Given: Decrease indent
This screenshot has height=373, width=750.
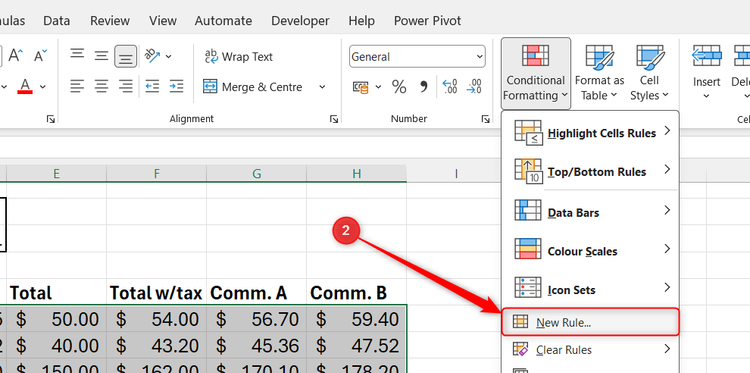Looking at the screenshot, I should pos(152,87).
